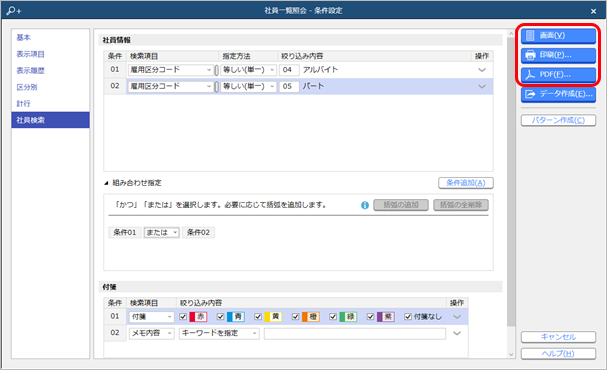Toggle the 黄 sticky note checkbox
Screen dimensions: 607x370
click(258, 317)
